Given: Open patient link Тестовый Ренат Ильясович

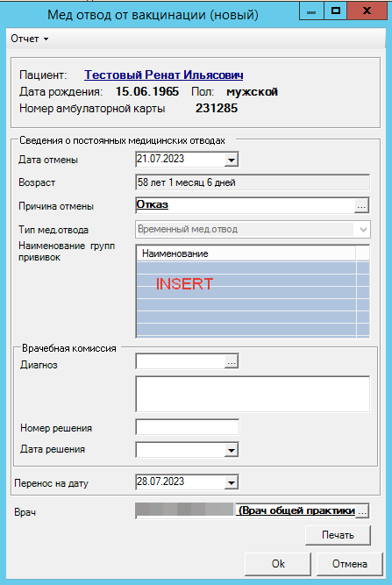Looking at the screenshot, I should (164, 75).
